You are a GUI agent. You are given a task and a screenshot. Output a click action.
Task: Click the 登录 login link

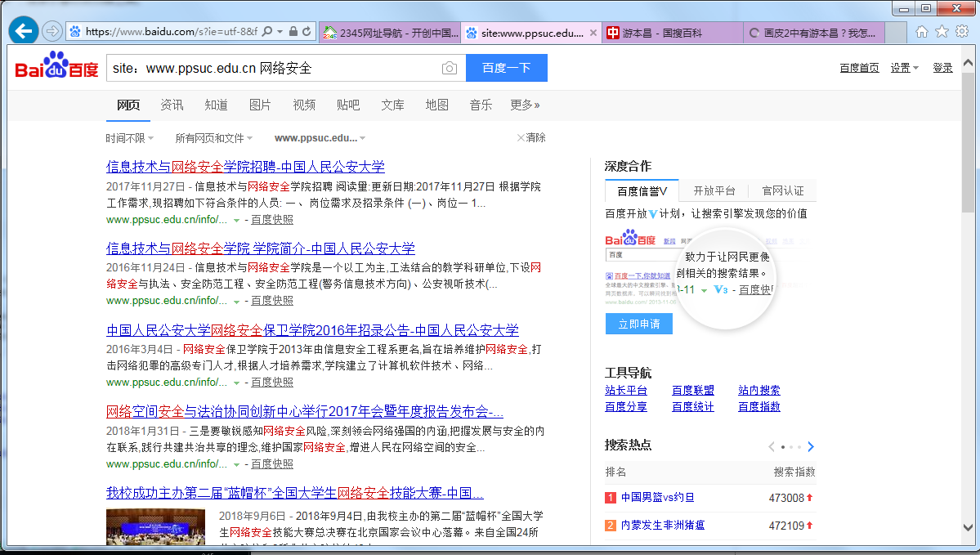click(942, 68)
